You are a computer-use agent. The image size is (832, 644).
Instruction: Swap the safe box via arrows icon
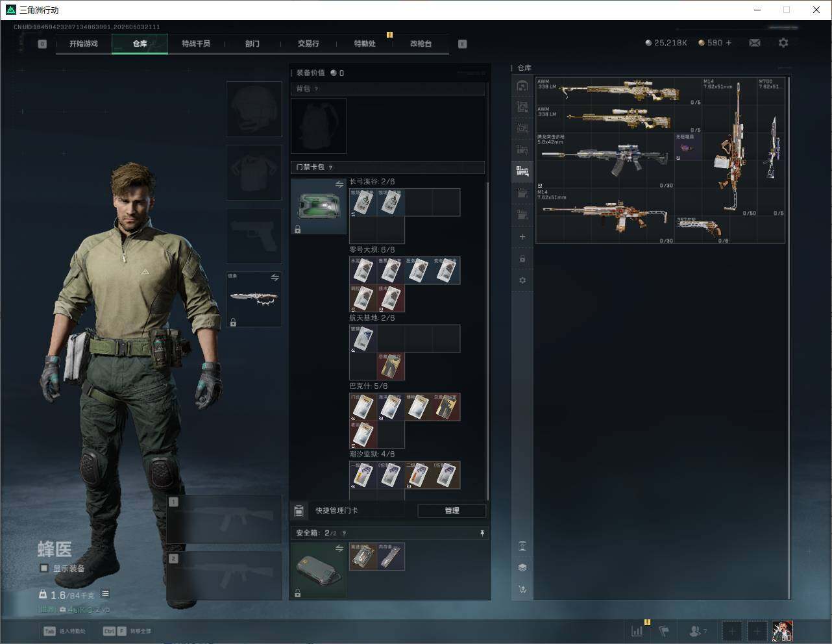pos(339,549)
